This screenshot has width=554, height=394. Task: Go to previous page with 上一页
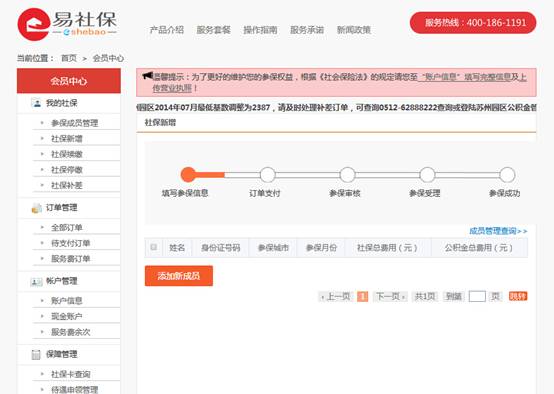pyautogui.click(x=336, y=296)
